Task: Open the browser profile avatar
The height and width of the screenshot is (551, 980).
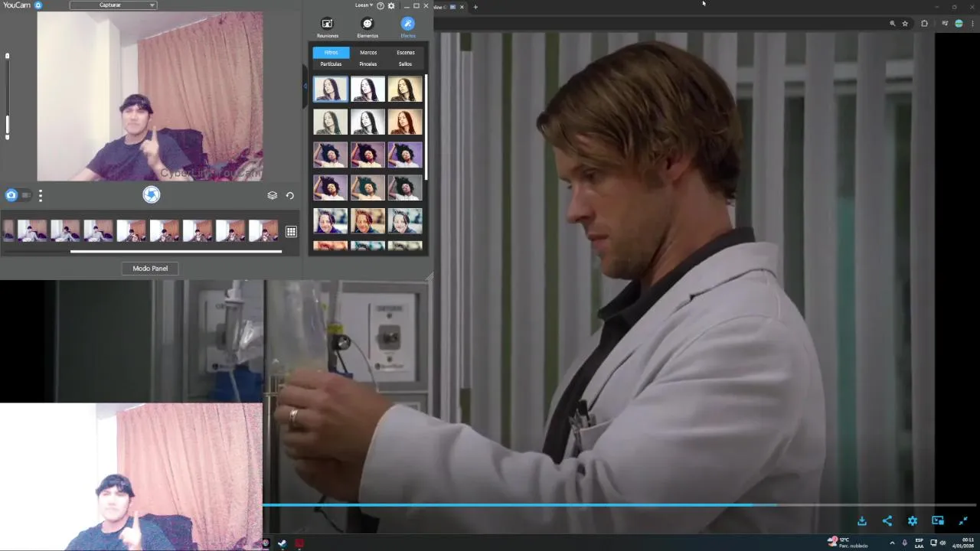Action: click(x=959, y=24)
